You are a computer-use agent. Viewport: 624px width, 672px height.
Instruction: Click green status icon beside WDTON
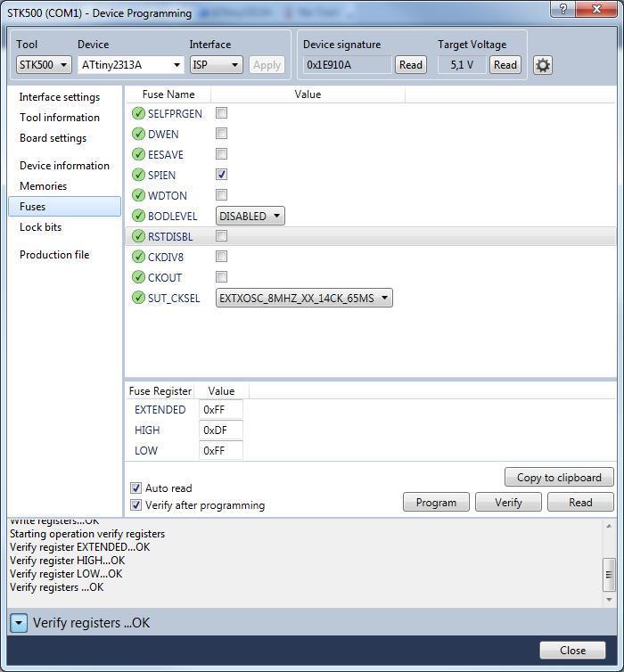click(138, 195)
